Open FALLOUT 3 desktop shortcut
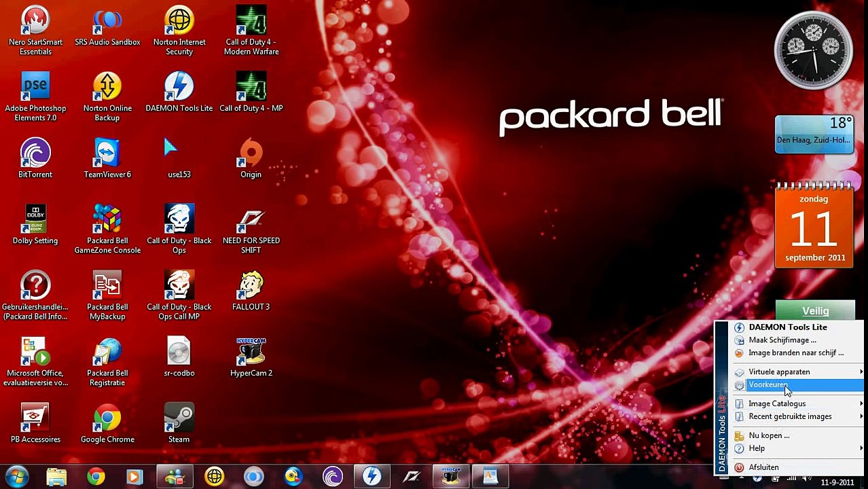 coord(251,291)
